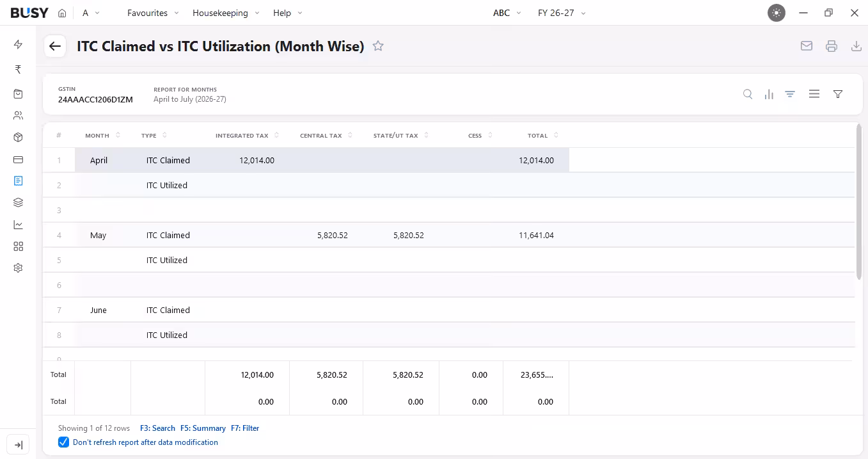868x459 pixels.
Task: Open the hamburger options icon in report toolbar
Action: coord(814,94)
